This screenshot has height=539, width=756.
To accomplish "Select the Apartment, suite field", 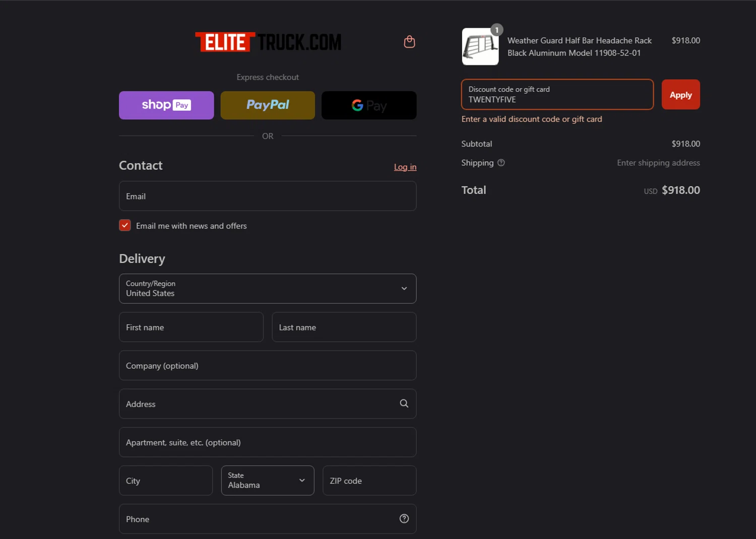I will point(268,442).
